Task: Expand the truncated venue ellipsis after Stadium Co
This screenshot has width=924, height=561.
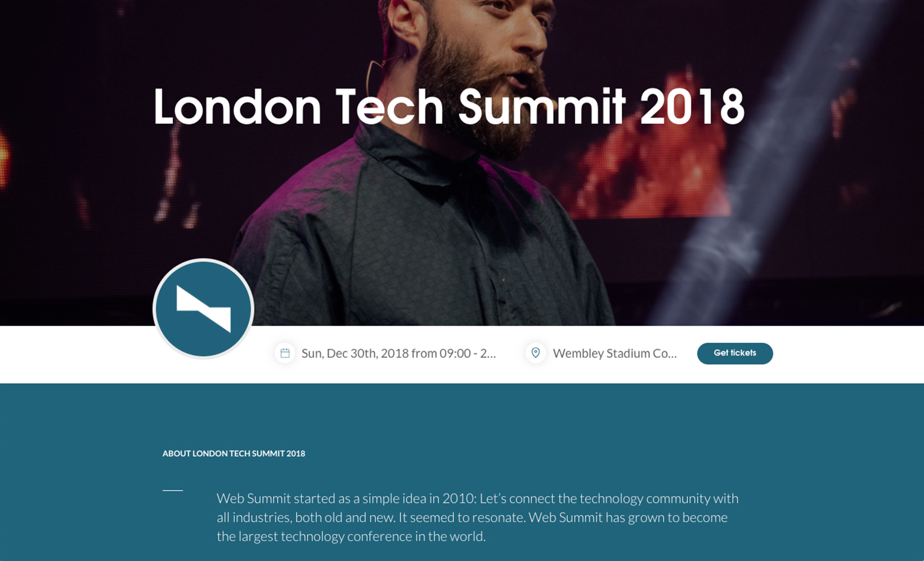Action: [668, 353]
